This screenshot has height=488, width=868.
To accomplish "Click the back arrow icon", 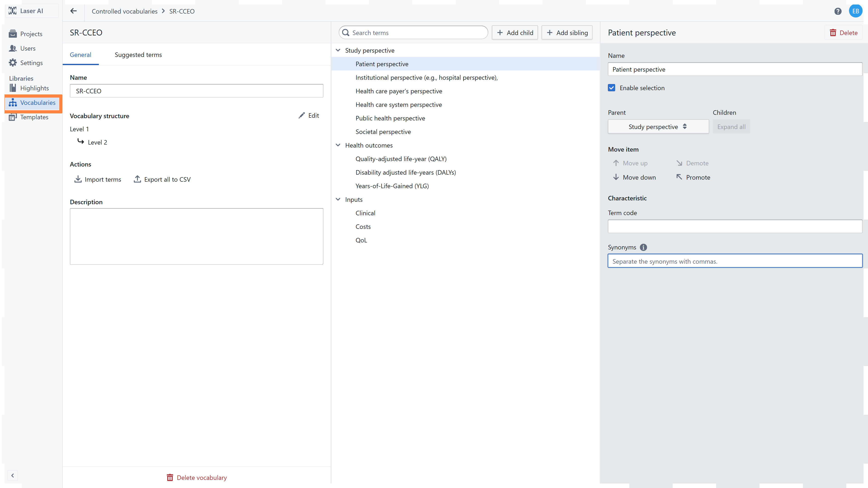I will 73,11.
